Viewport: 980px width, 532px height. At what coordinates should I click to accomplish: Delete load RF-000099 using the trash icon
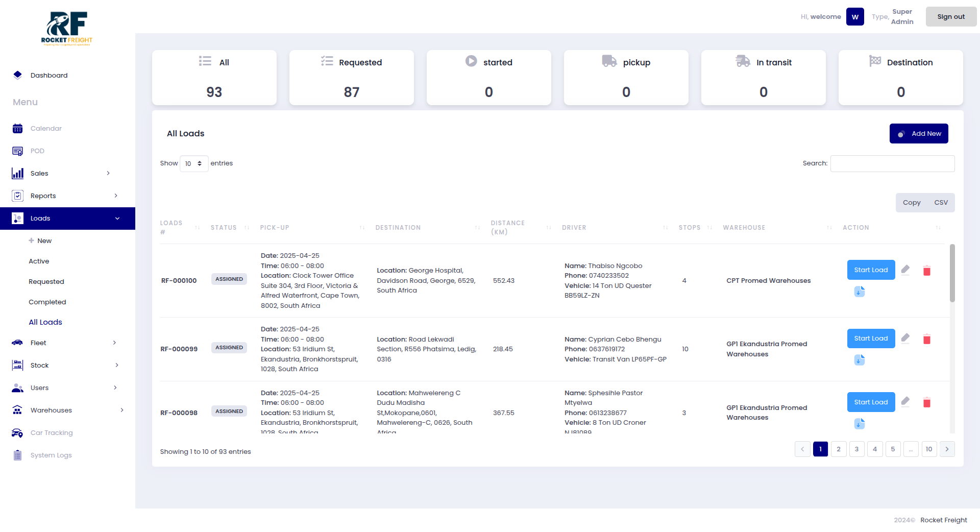[x=927, y=338]
